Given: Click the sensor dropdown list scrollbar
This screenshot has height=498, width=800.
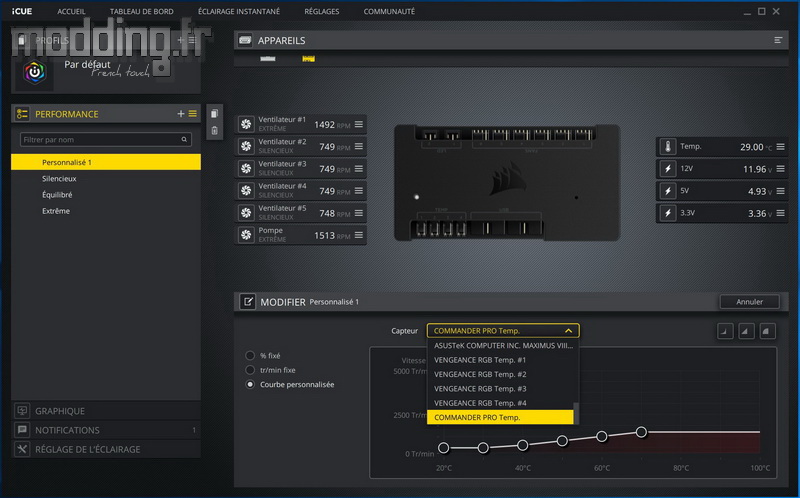Looking at the screenshot, I should [x=576, y=413].
